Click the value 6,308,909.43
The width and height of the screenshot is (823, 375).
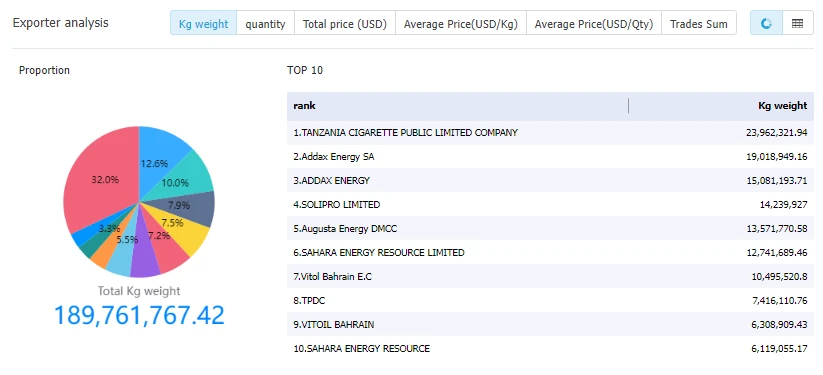coord(779,325)
